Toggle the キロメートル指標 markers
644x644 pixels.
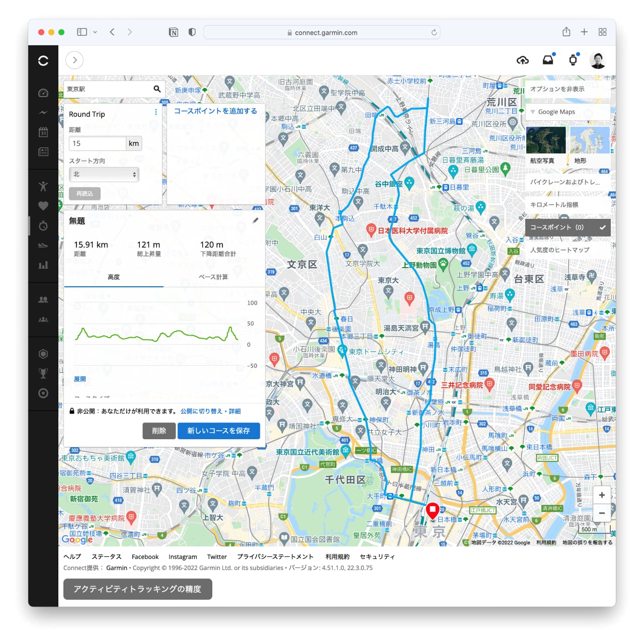[554, 205]
